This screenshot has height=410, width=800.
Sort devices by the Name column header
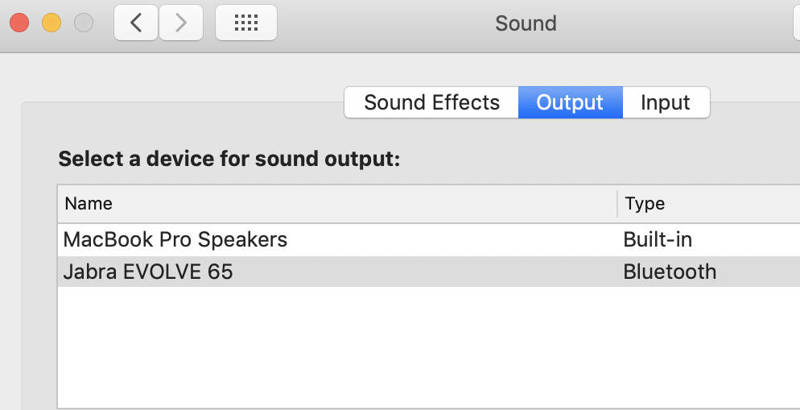(337, 204)
